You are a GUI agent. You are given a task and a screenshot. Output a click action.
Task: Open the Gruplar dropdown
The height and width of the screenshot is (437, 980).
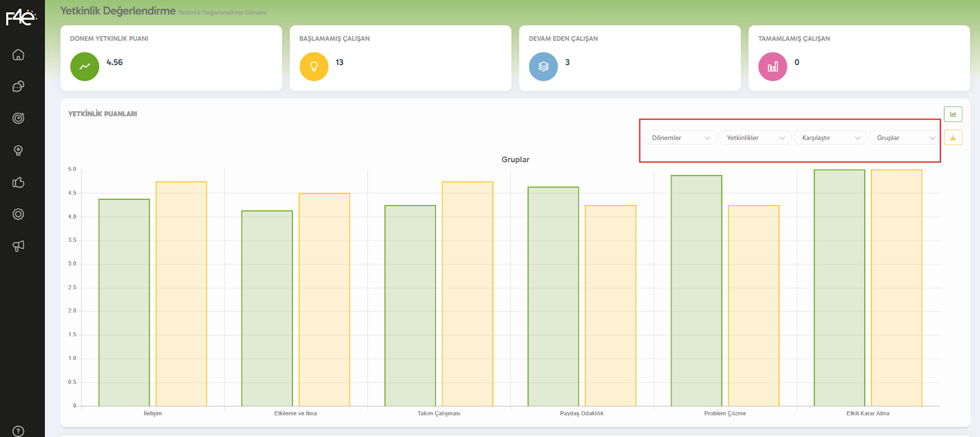pyautogui.click(x=905, y=138)
